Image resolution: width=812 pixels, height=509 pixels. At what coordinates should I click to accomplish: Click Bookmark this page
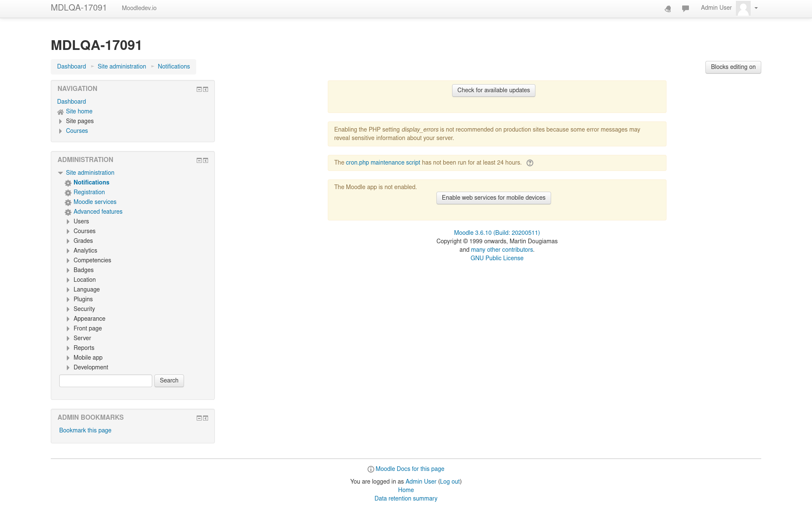pyautogui.click(x=85, y=430)
